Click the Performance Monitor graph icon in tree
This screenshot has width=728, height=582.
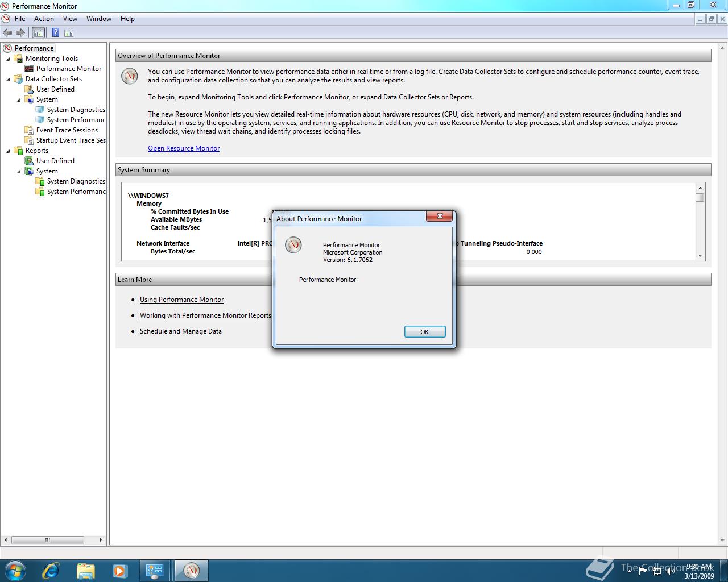pos(29,69)
